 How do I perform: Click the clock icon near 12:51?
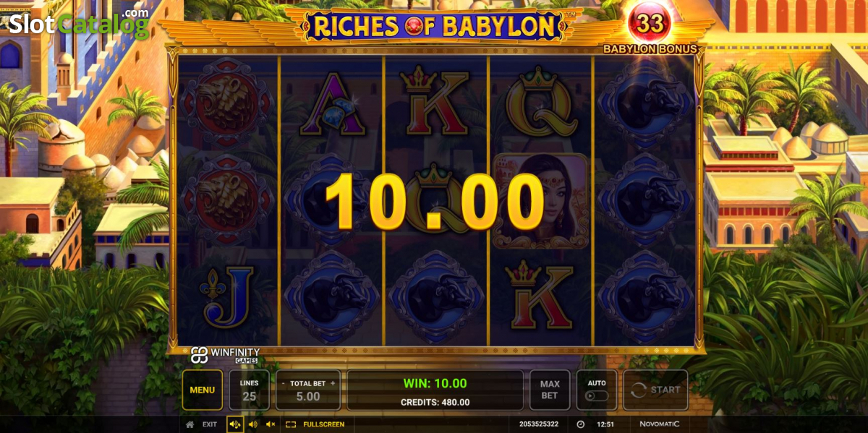[580, 424]
